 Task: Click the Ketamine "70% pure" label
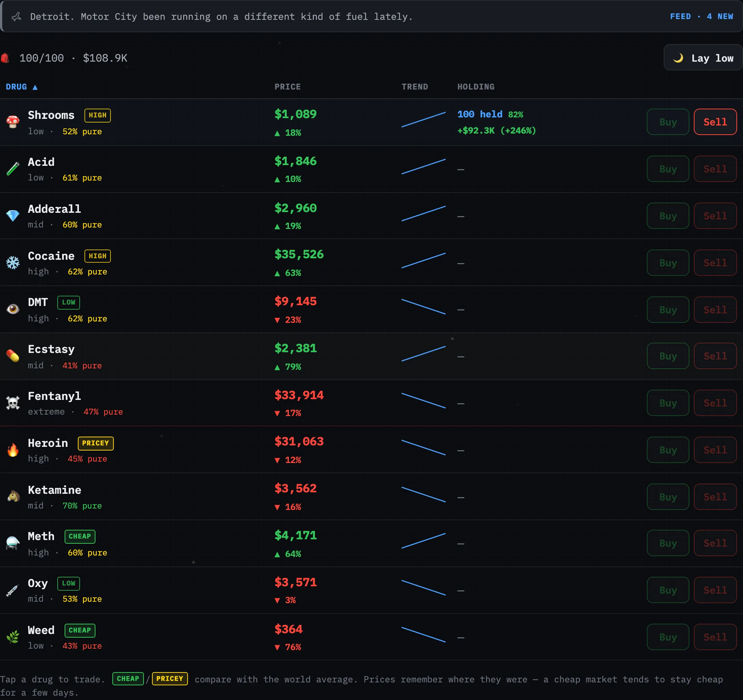click(x=82, y=506)
